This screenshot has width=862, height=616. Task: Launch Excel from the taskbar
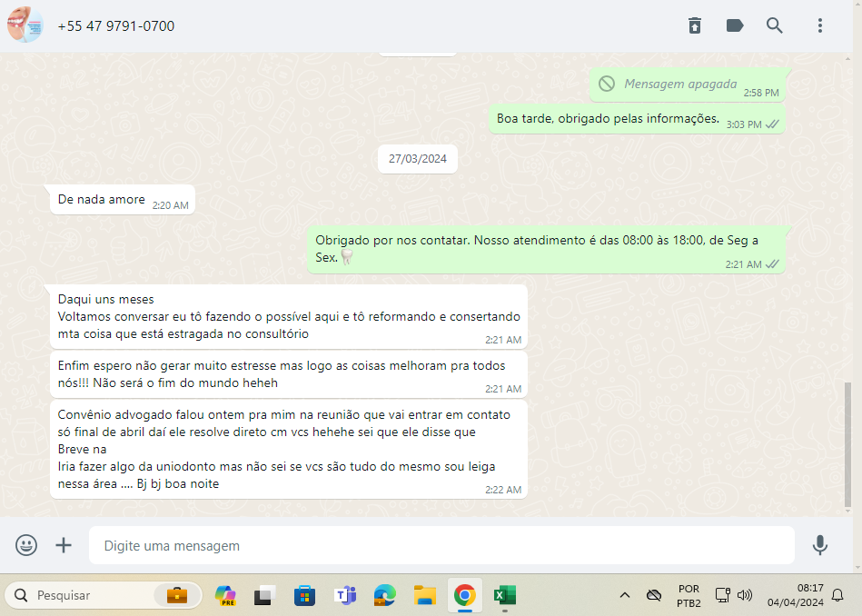(504, 596)
